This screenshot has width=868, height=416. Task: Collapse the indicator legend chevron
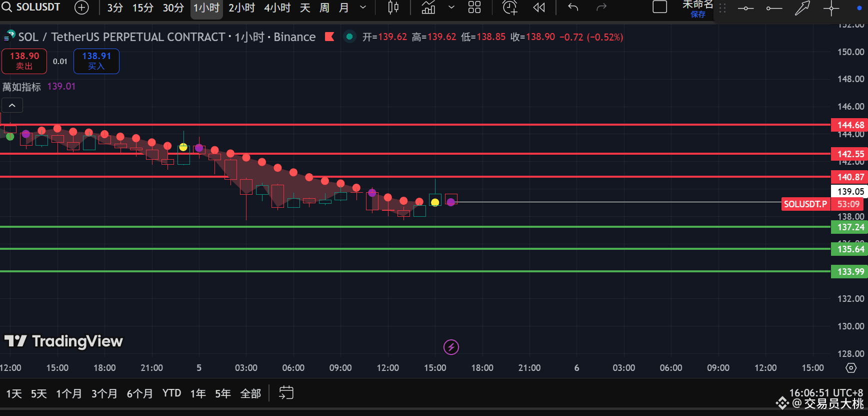pos(12,106)
